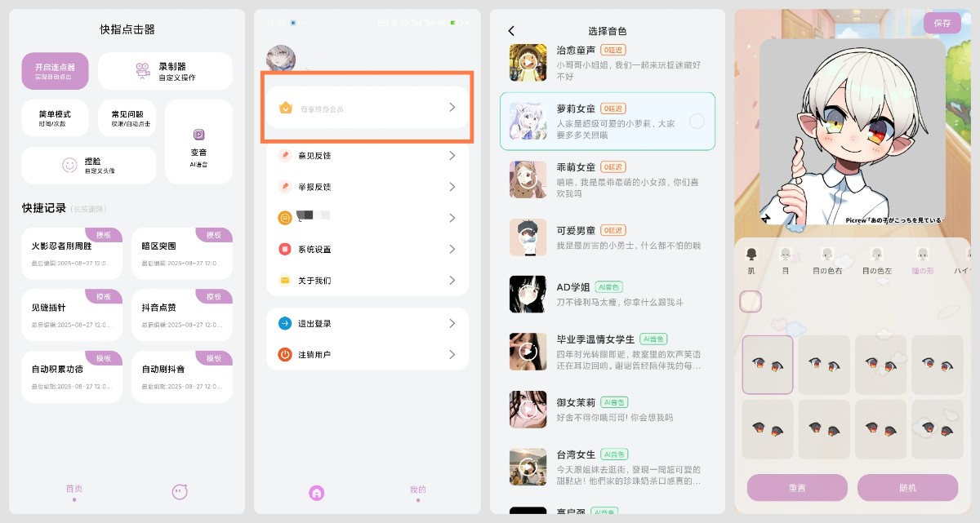Play the 治愈童声 voice preview
Viewport: 980px width, 523px height.
coord(528,62)
